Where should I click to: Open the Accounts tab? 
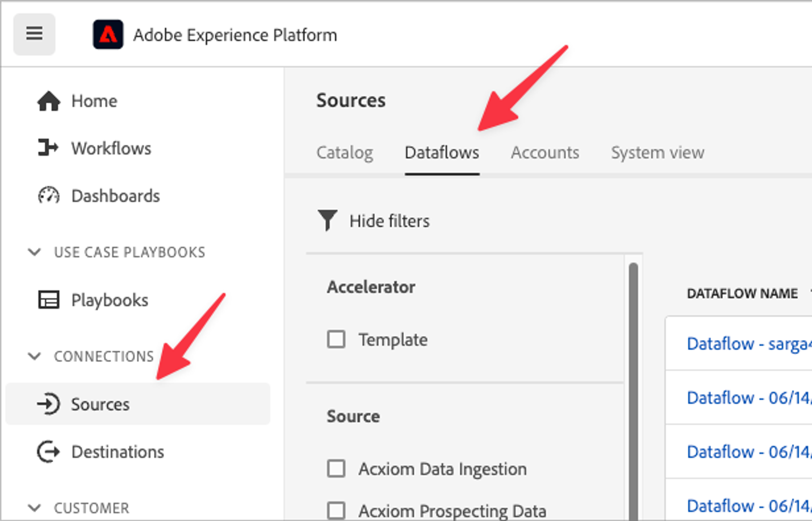pyautogui.click(x=545, y=153)
